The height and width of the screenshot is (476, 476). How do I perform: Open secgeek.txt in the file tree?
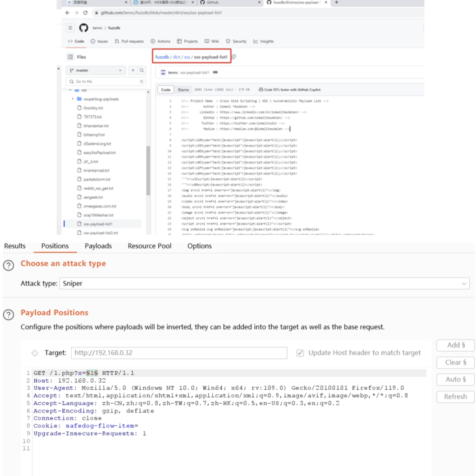coord(93,197)
